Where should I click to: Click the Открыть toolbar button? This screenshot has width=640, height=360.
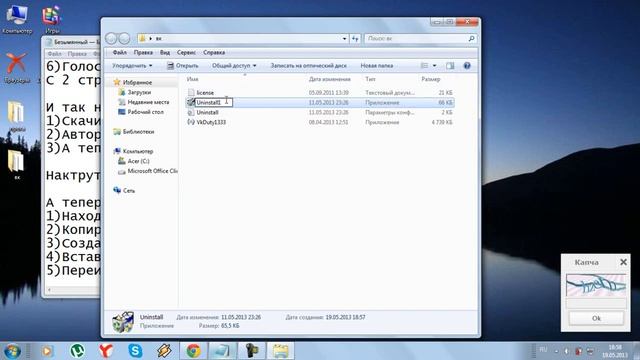pyautogui.click(x=182, y=65)
